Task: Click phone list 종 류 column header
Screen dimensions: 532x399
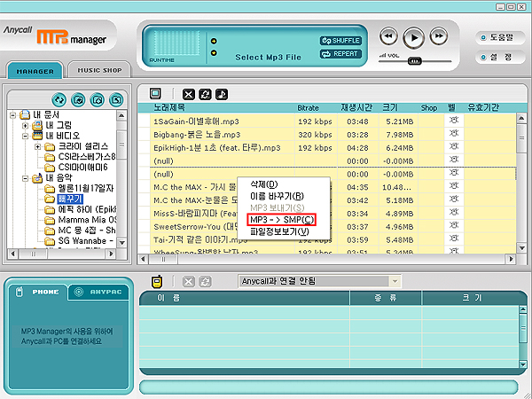Action: tap(386, 298)
